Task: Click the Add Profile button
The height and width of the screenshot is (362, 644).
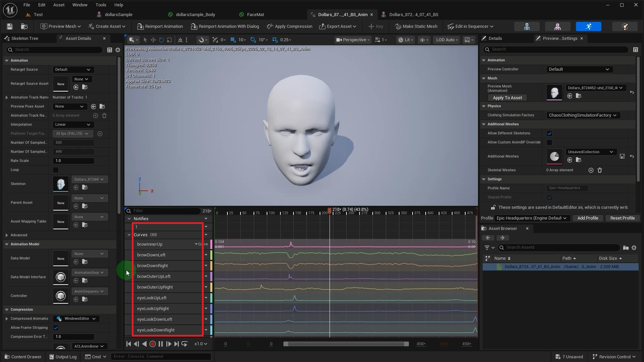Action: pyautogui.click(x=588, y=218)
